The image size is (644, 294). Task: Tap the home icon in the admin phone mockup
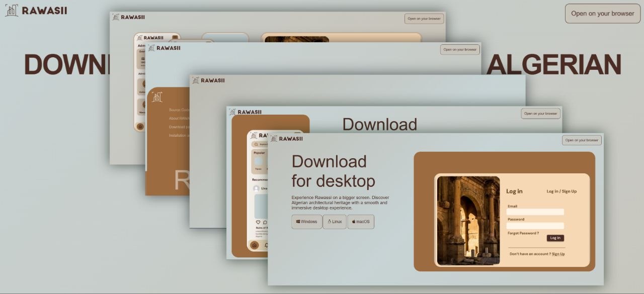tap(140, 127)
